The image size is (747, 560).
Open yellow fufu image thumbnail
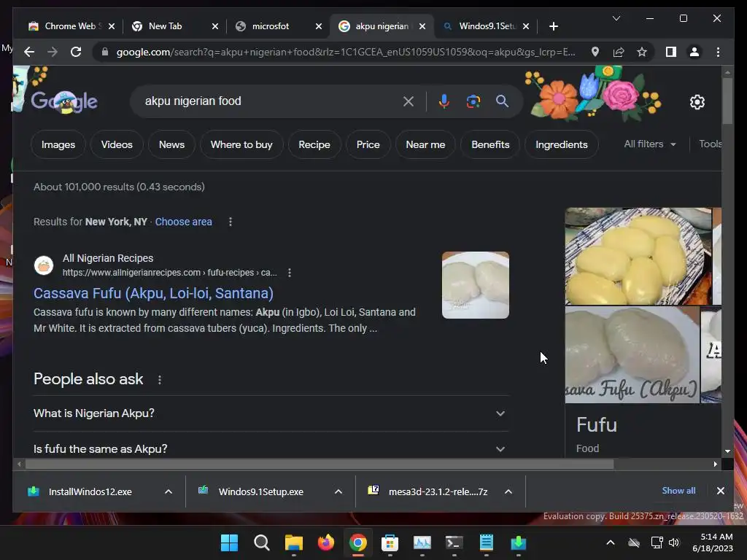tap(638, 256)
